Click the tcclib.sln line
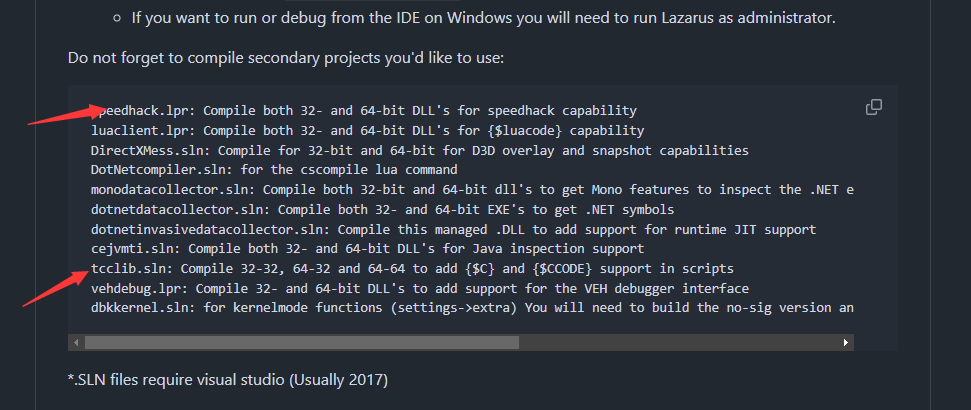 tap(412, 269)
